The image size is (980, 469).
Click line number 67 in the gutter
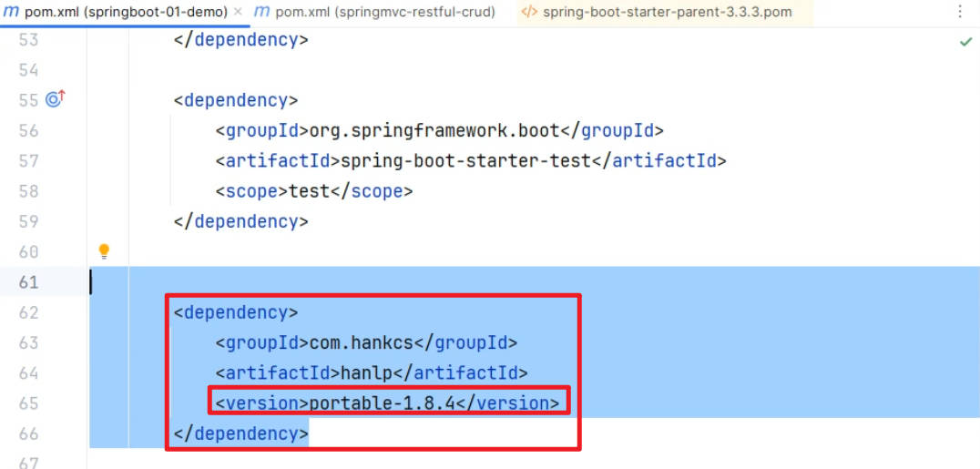click(x=29, y=462)
